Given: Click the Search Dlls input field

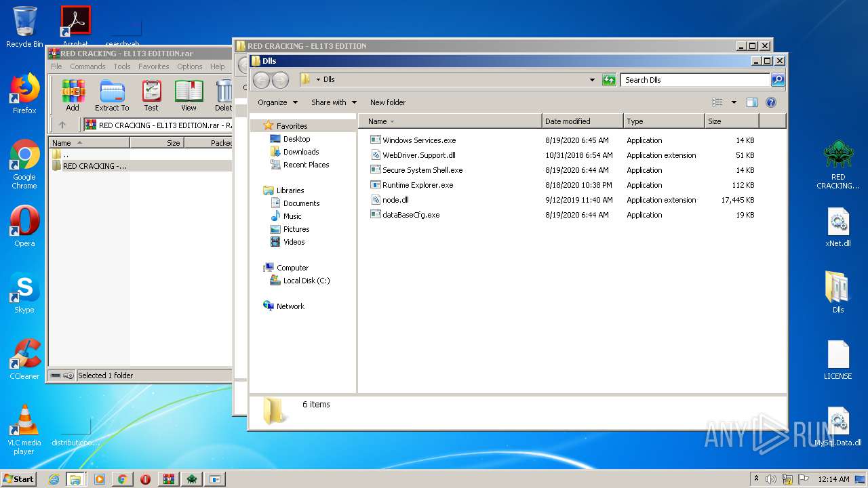Looking at the screenshot, I should click(696, 80).
